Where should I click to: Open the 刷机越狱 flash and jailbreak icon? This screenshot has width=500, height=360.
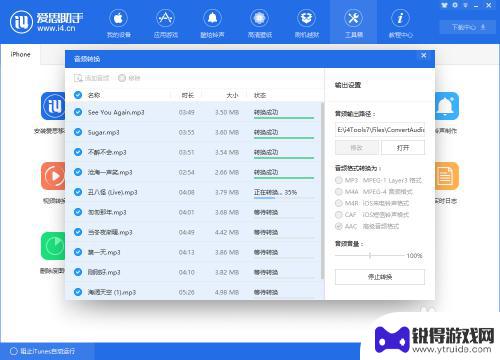(306, 19)
